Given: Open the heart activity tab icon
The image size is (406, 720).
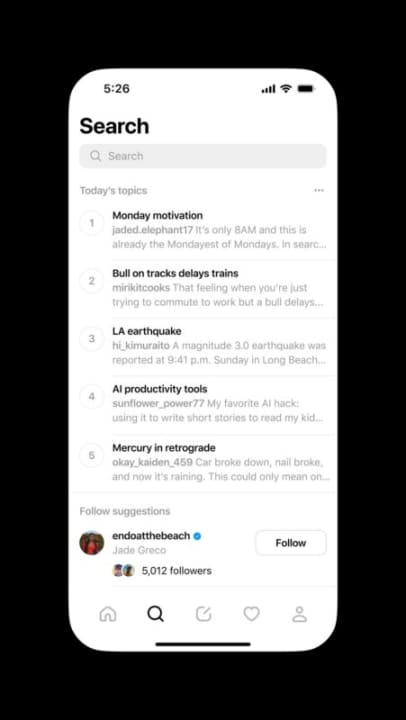Looking at the screenshot, I should (251, 614).
